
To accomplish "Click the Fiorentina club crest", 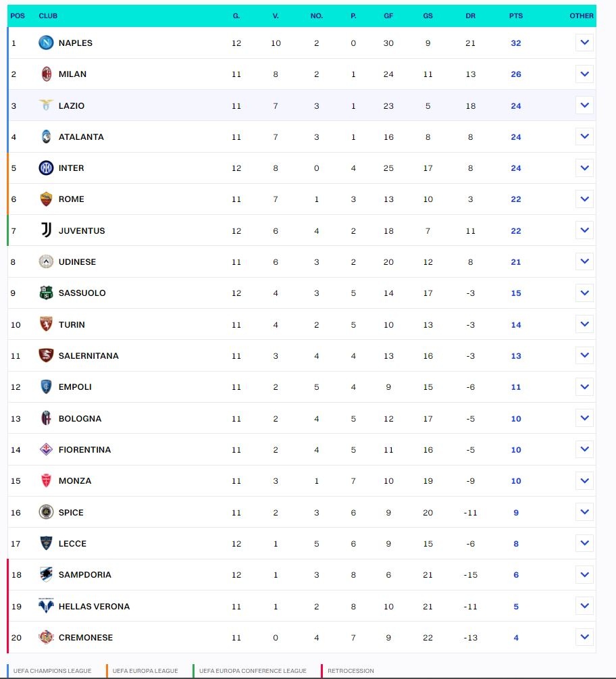I will pyautogui.click(x=46, y=449).
